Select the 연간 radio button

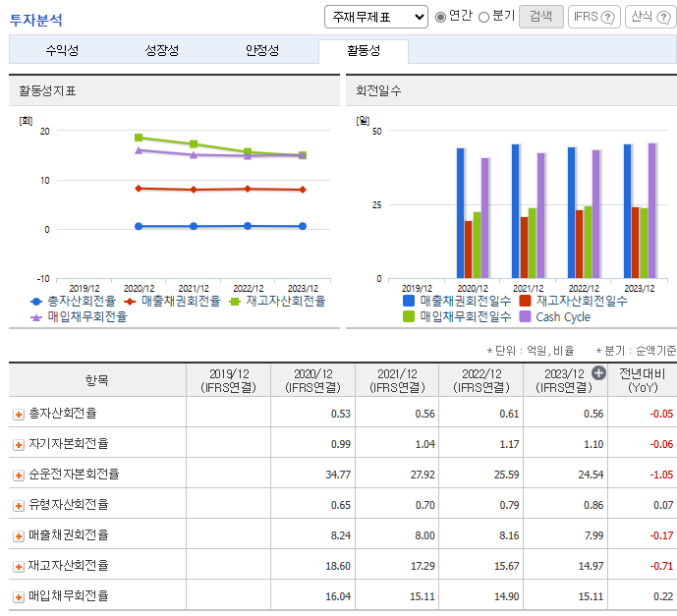coord(440,17)
